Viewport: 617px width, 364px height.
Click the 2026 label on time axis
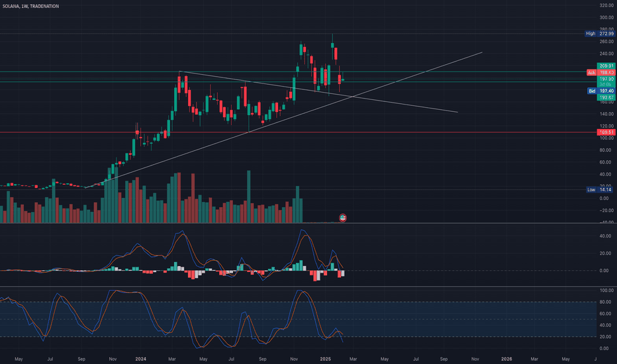click(x=506, y=359)
